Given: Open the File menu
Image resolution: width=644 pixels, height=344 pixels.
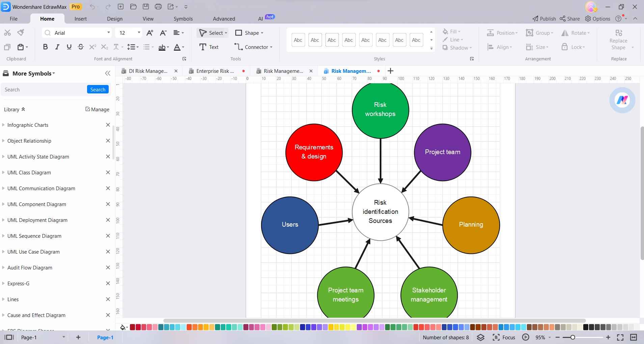Looking at the screenshot, I should point(14,19).
